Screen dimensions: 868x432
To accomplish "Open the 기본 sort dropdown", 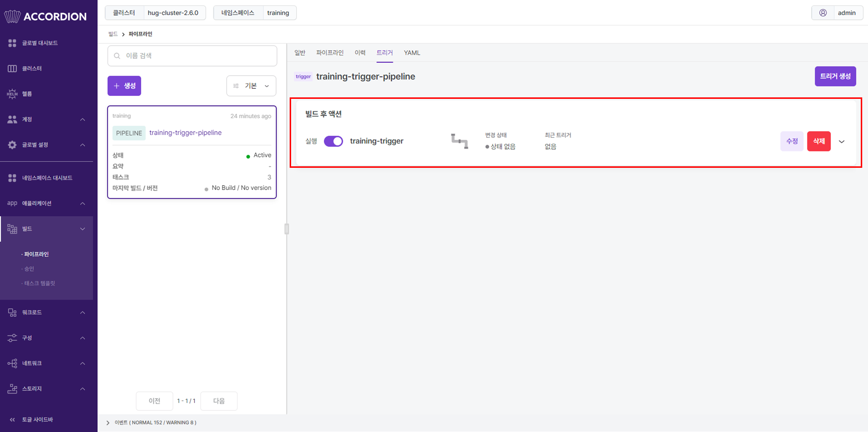I will [252, 86].
